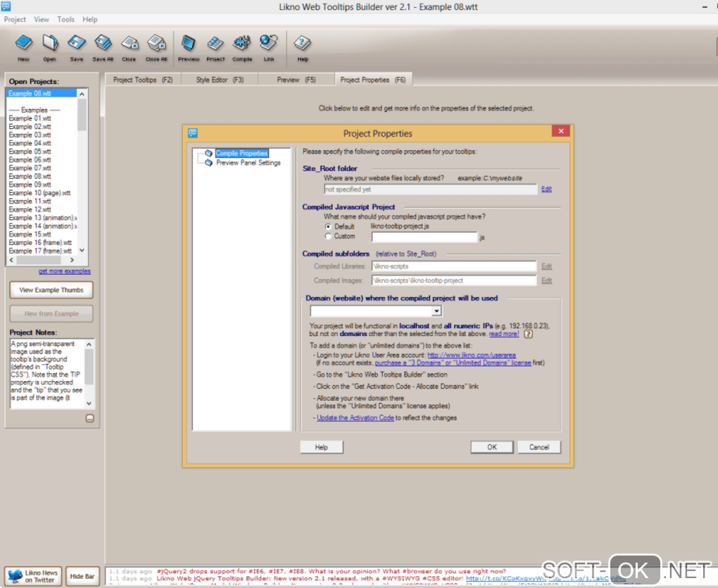Switch to Style Editor (F3) tab
The image size is (718, 588).
[220, 80]
